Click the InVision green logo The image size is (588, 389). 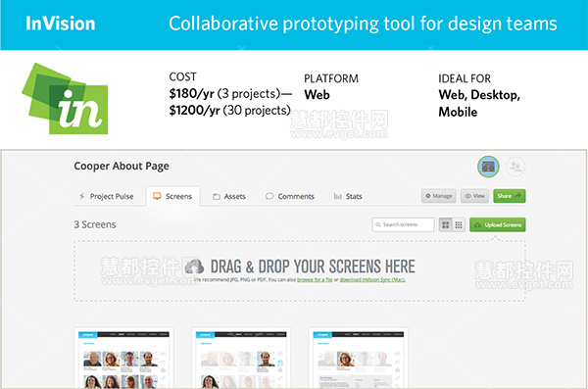(x=66, y=99)
